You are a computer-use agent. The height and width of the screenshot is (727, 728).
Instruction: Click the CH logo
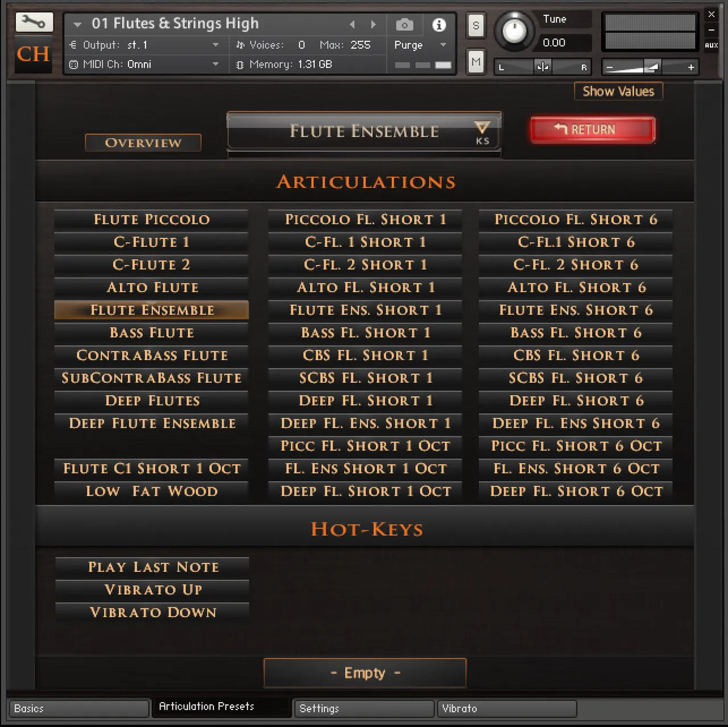pyautogui.click(x=33, y=55)
